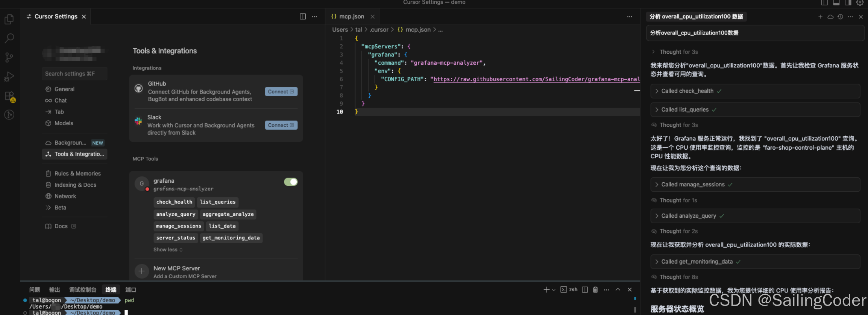Open Background agents section marked NEW
The height and width of the screenshot is (315, 868).
point(74,143)
